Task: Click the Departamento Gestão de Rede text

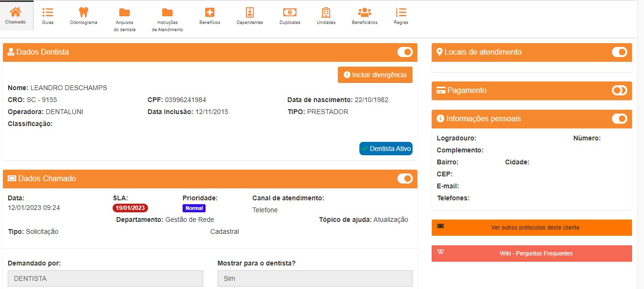Action: [x=165, y=220]
